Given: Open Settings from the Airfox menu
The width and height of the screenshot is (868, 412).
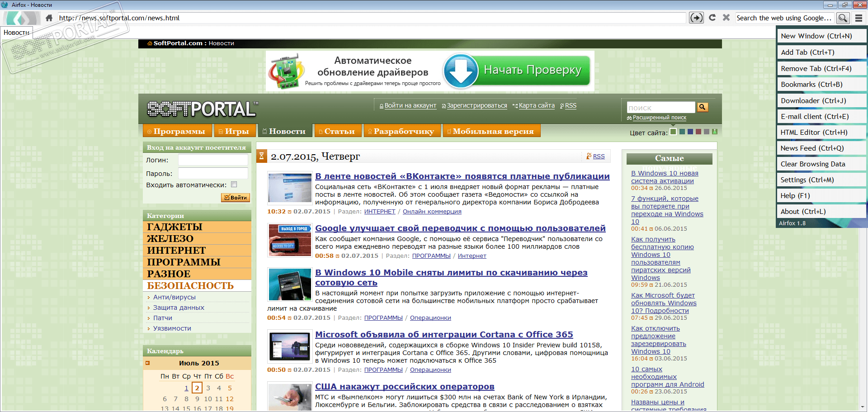Looking at the screenshot, I should pyautogui.click(x=821, y=180).
